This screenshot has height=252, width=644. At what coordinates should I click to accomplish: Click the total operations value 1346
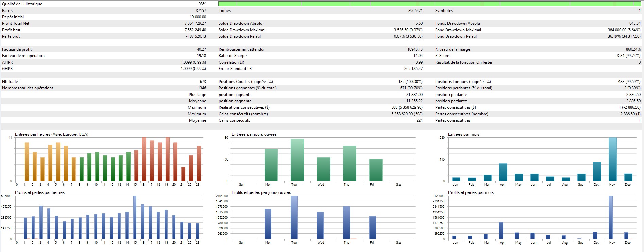coord(202,88)
